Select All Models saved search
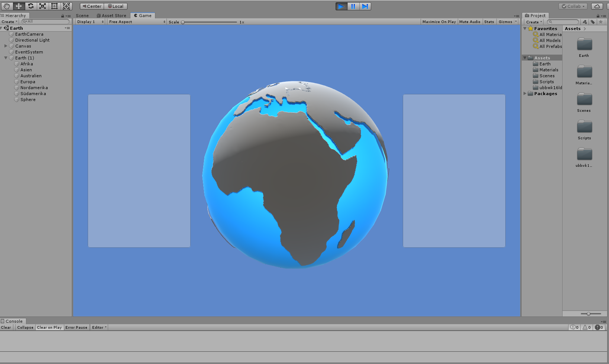This screenshot has width=609, height=364. coord(547,40)
